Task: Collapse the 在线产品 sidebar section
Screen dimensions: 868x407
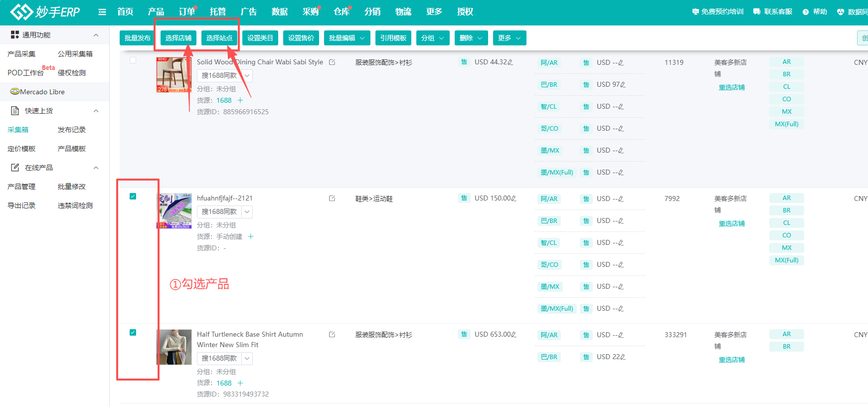Action: click(96, 168)
